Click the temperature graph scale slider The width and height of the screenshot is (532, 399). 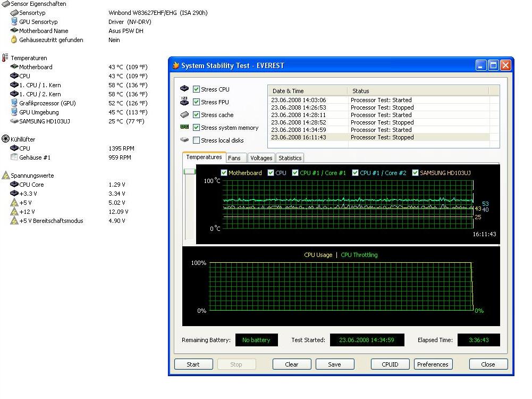pos(190,171)
